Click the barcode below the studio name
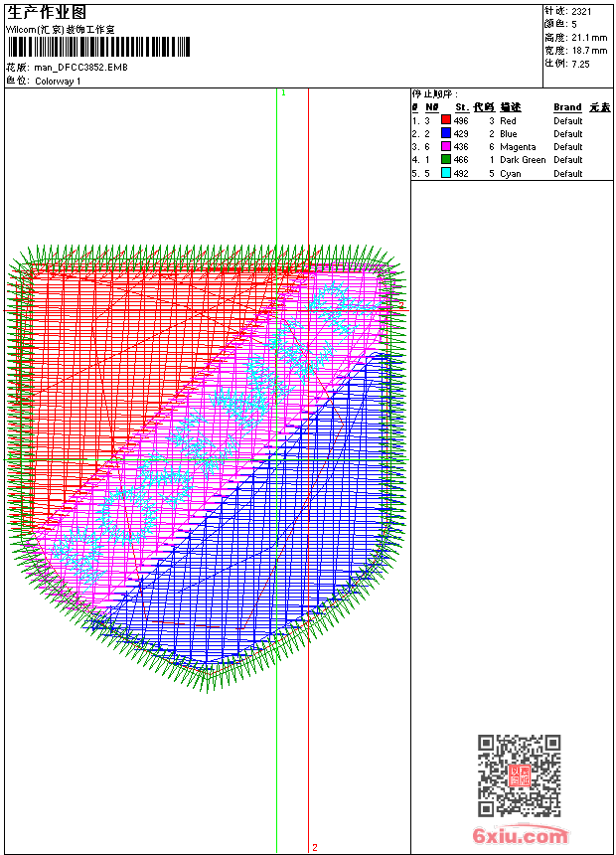The image size is (616, 855). [98, 47]
